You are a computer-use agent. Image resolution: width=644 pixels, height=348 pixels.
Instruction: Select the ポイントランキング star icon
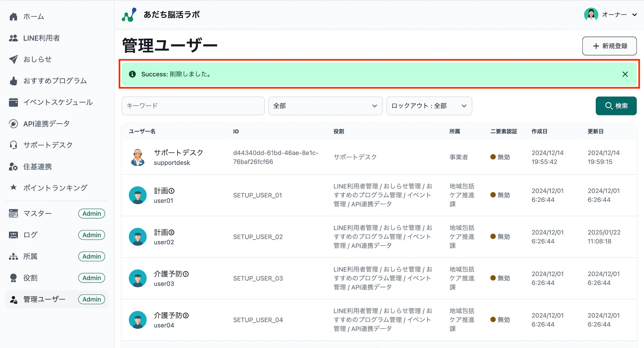(13, 188)
